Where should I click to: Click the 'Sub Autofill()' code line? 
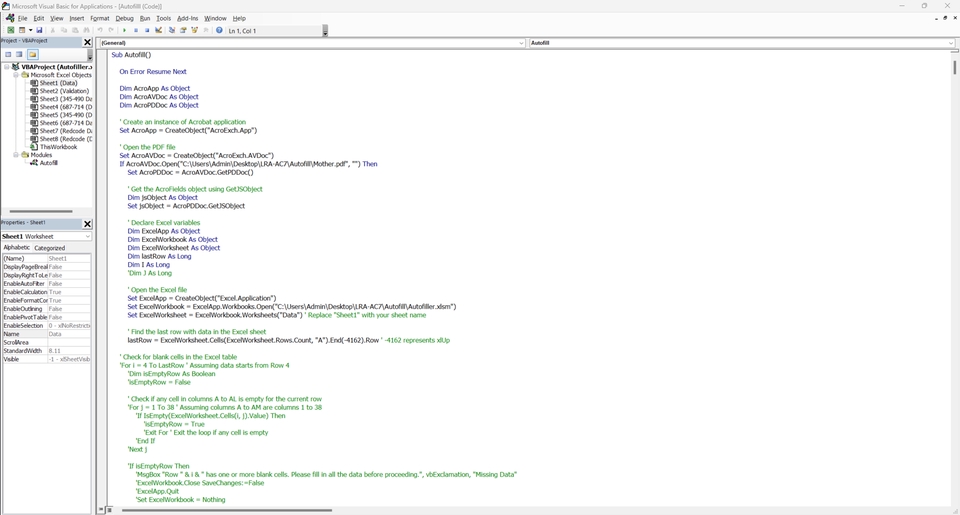click(x=131, y=55)
